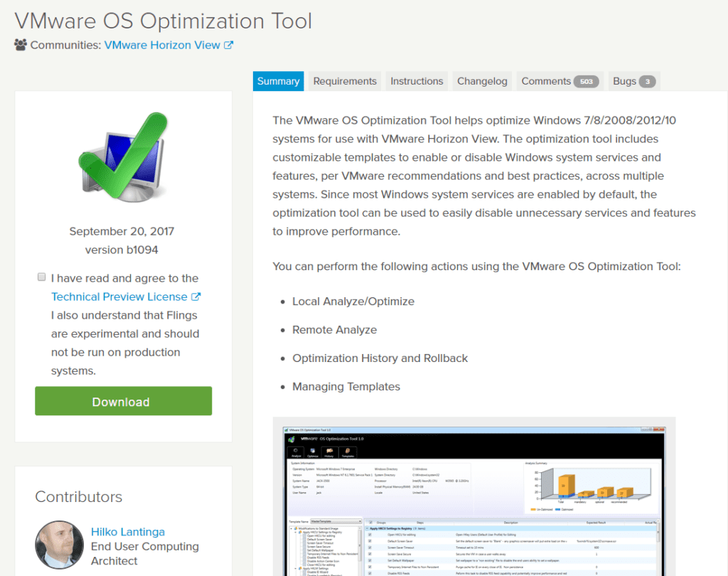Click the Download button
The height and width of the screenshot is (576, 728).
pos(123,401)
